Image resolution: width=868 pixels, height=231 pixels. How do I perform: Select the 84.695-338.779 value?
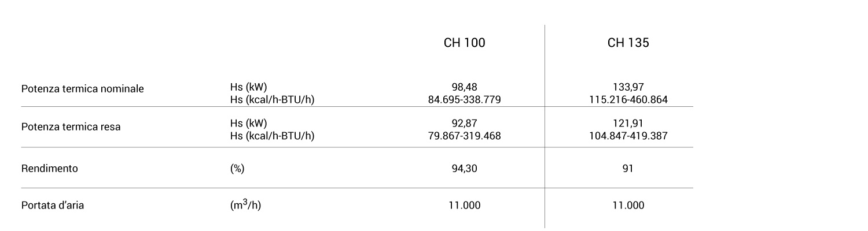pos(464,100)
